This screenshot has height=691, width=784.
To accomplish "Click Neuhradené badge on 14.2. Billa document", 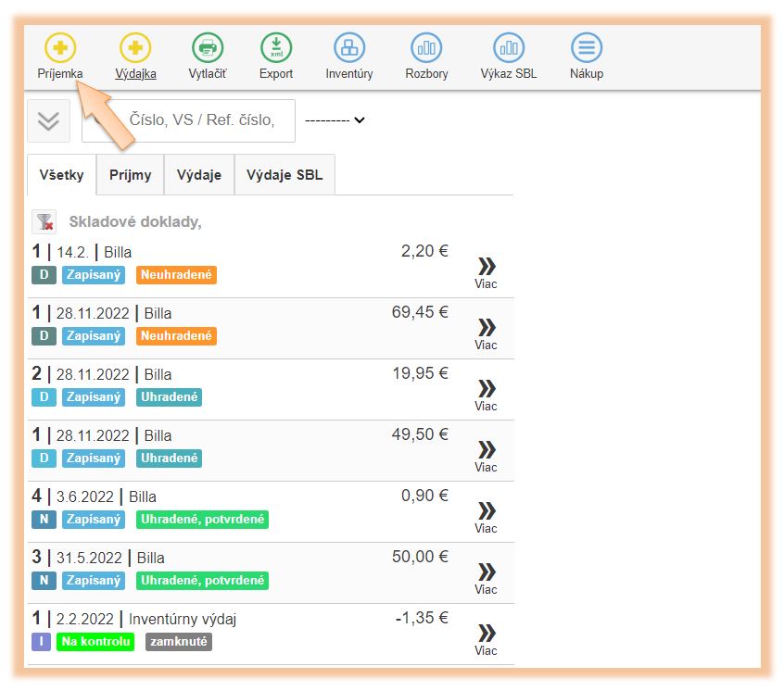I will pos(176,275).
